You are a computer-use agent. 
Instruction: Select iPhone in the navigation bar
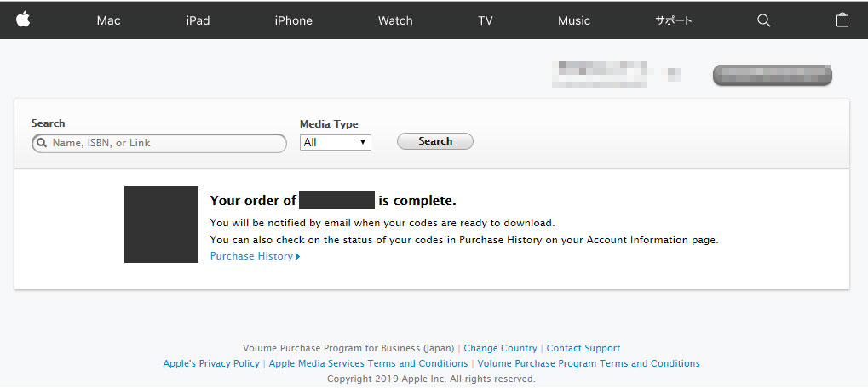pyautogui.click(x=293, y=20)
